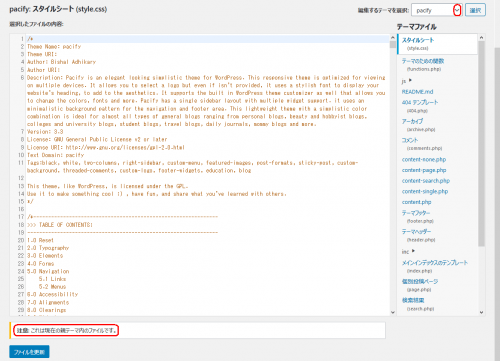Viewport: 500px width, 361px height.
Task: Click the '4.0 Forms' line
Action: [x=40, y=263]
